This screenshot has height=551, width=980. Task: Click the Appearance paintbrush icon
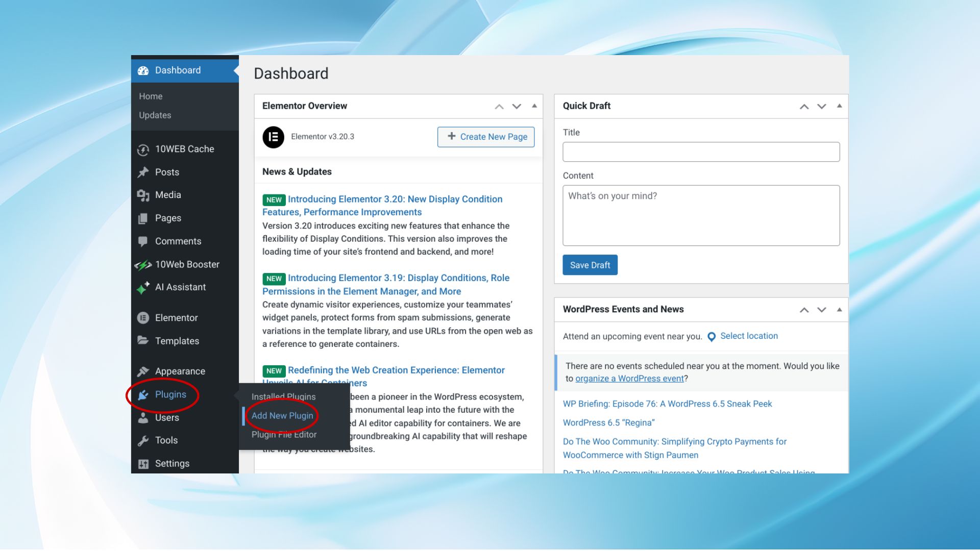pos(143,371)
